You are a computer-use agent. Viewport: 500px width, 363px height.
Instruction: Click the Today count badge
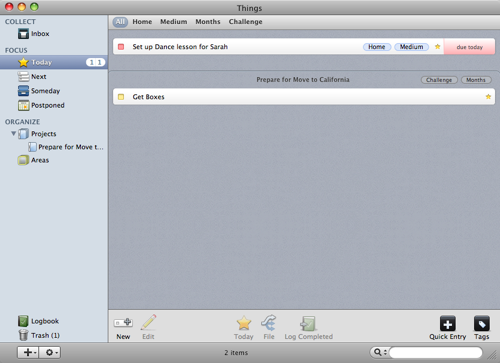click(x=96, y=62)
